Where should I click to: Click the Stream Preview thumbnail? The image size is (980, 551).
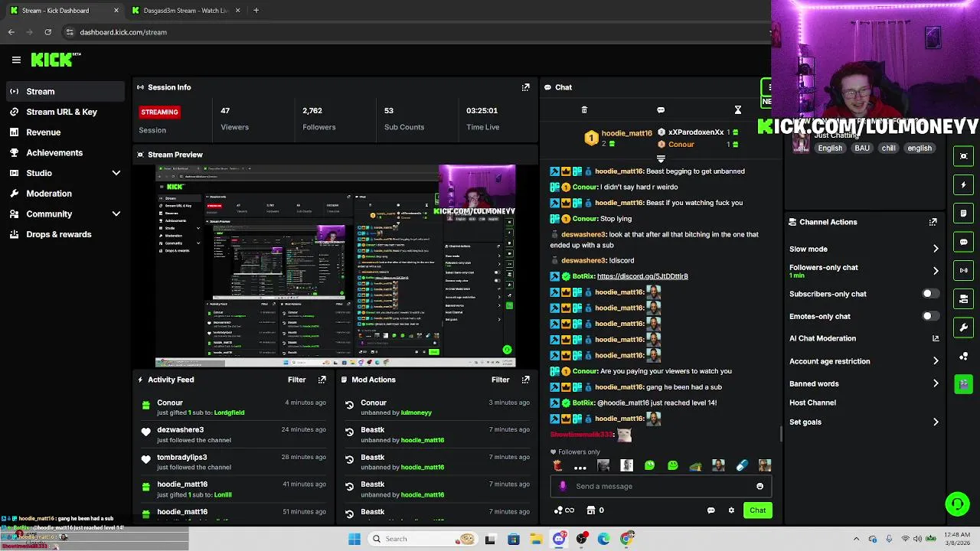tap(335, 266)
